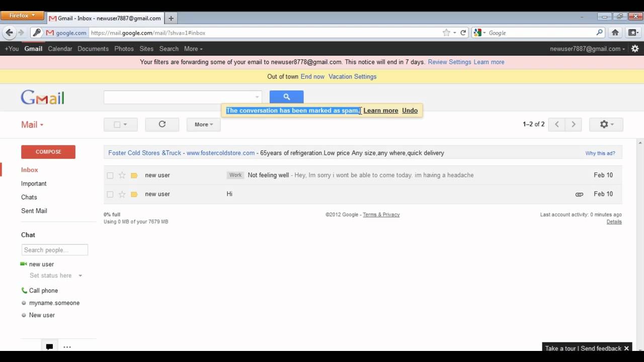Viewport: 644px width, 362px height.
Task: Click the browser forward arrow button
Action: pyautogui.click(x=21, y=33)
